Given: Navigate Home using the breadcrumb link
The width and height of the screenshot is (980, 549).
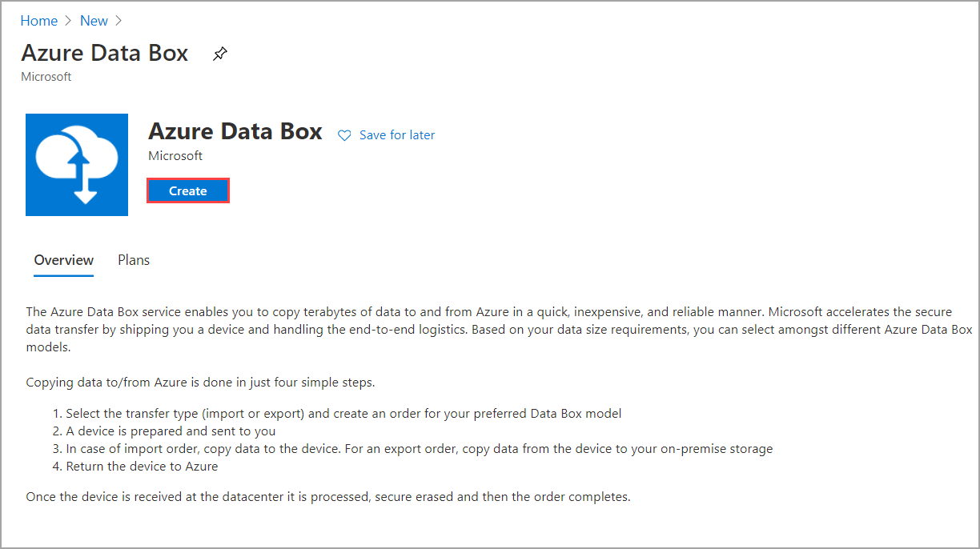Looking at the screenshot, I should click(x=38, y=20).
